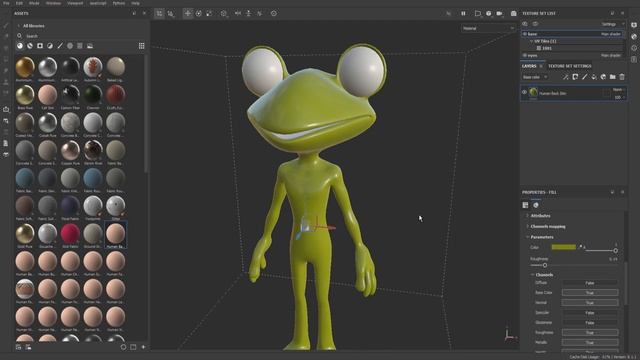640x360 pixels.
Task: Open the Window menu
Action: pos(53,3)
